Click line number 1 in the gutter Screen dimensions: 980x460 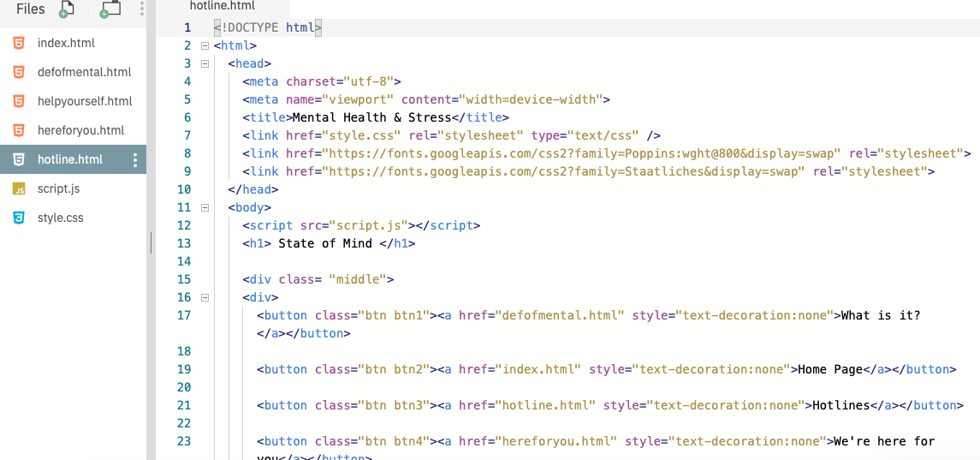tap(187, 27)
